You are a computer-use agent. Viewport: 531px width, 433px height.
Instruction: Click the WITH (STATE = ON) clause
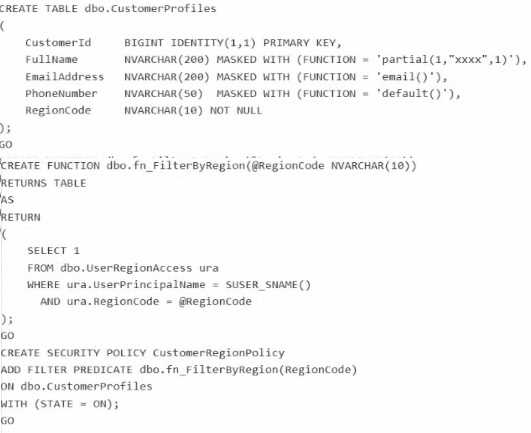[x=60, y=404]
